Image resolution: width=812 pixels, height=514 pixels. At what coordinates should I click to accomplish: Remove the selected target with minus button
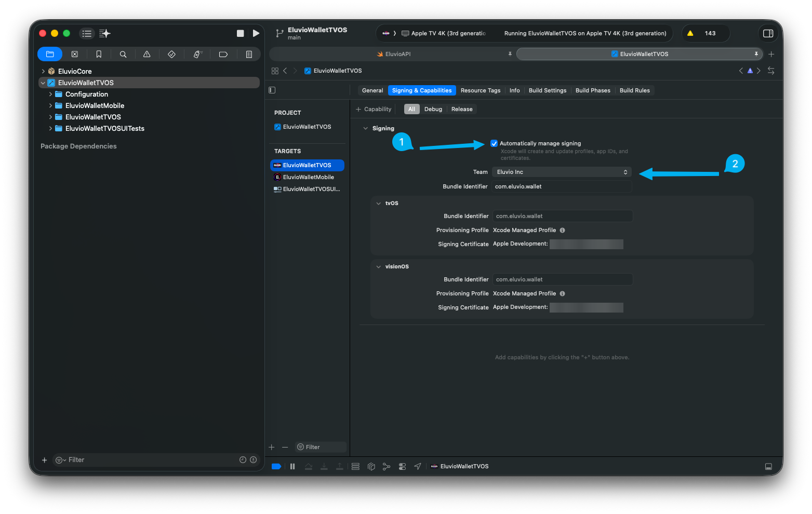[285, 447]
